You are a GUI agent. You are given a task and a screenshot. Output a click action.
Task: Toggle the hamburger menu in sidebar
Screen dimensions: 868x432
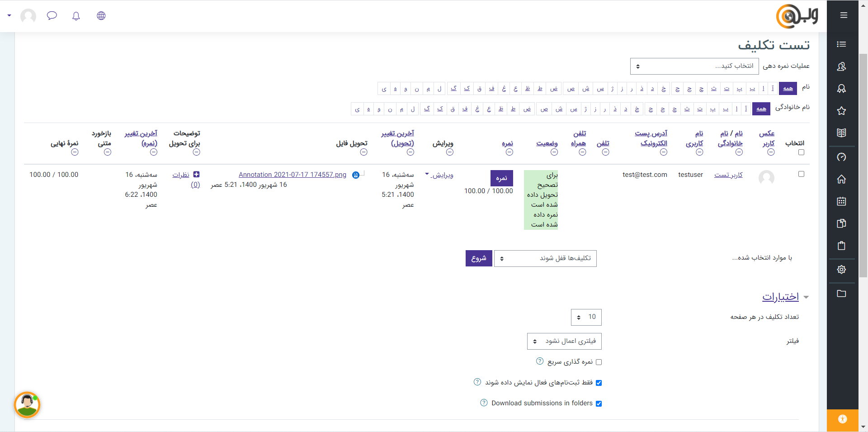[844, 15]
